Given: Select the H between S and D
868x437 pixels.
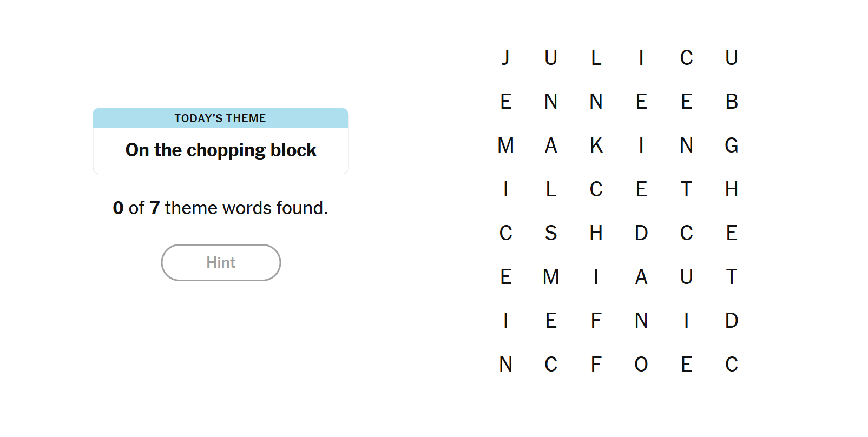Looking at the screenshot, I should (596, 233).
